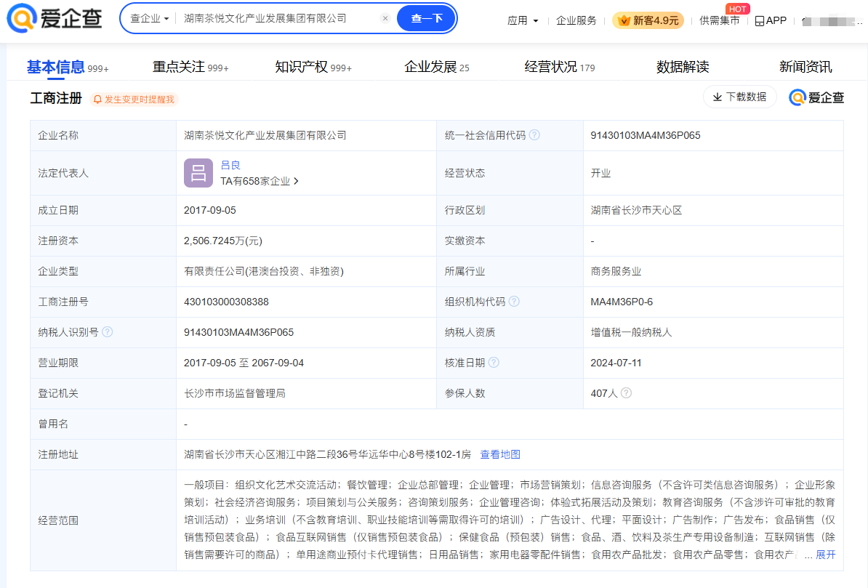Image resolution: width=868 pixels, height=588 pixels.
Task: Open the 查看地图 link
Action: click(500, 454)
